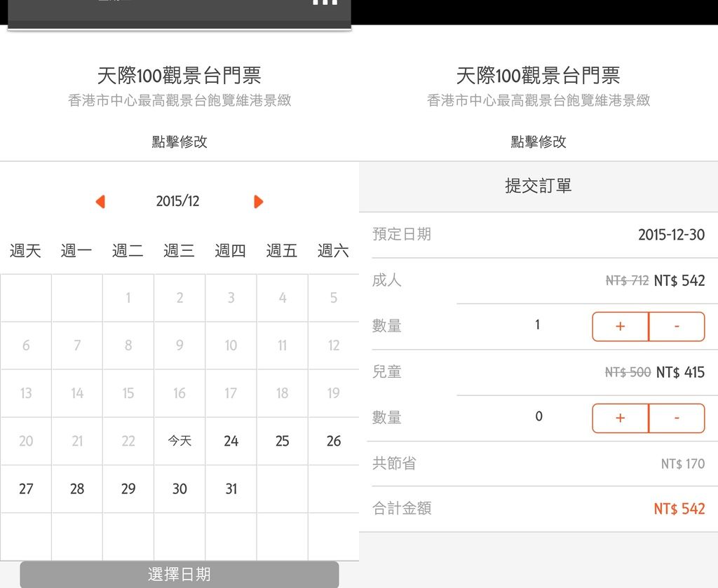Go to previous month with left arrow

[101, 201]
